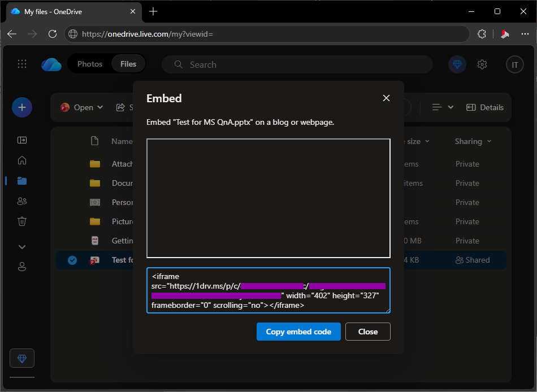Image resolution: width=537 pixels, height=392 pixels.
Task: Open the Shared people icon in sidebar
Action: 22,201
